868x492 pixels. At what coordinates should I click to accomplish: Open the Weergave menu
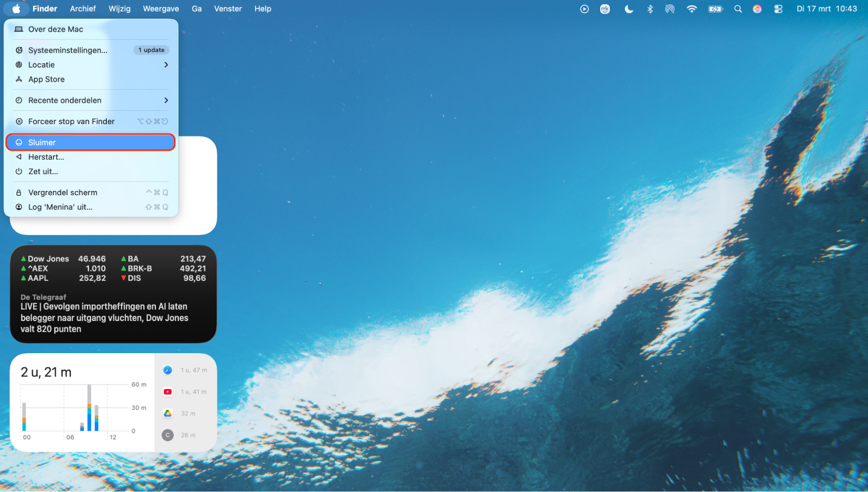[x=161, y=9]
